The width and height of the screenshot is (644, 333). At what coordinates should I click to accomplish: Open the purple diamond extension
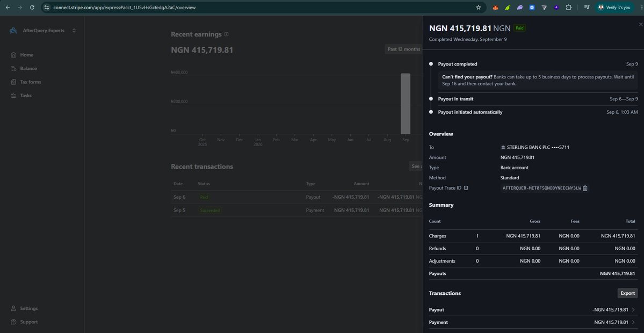pos(556,8)
